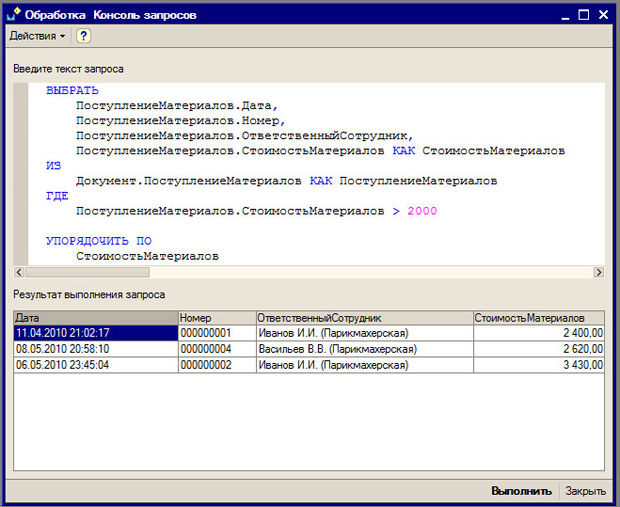This screenshot has width=620, height=507.
Task: Click the ПоступлениеМатериалов.ОтветственныйСотрудник line in the query
Action: click(245, 136)
